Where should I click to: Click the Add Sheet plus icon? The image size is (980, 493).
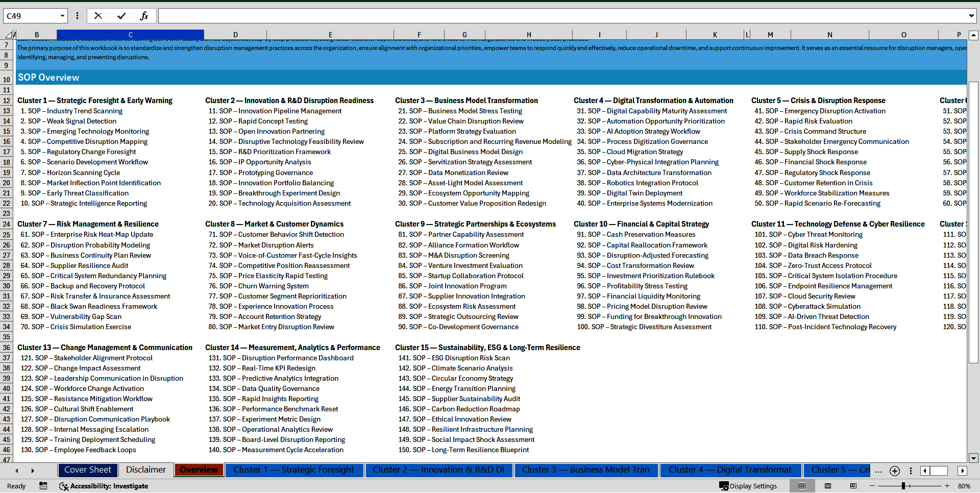(x=894, y=471)
